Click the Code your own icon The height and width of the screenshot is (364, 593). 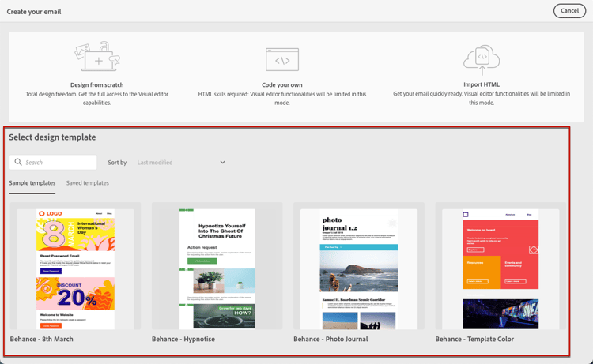coord(282,60)
